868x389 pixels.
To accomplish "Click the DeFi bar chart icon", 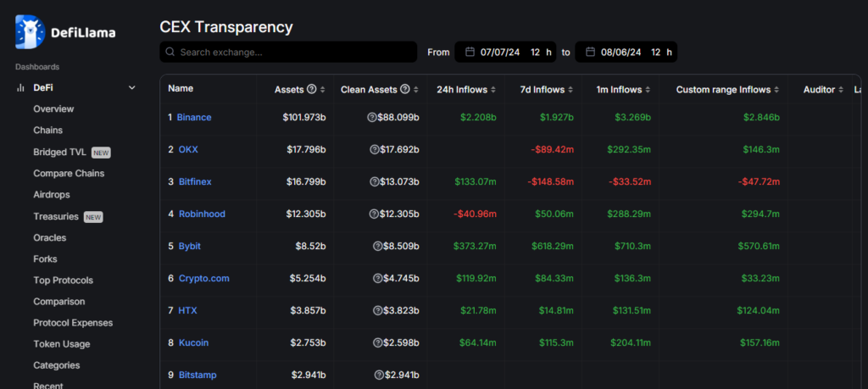I will (20, 87).
